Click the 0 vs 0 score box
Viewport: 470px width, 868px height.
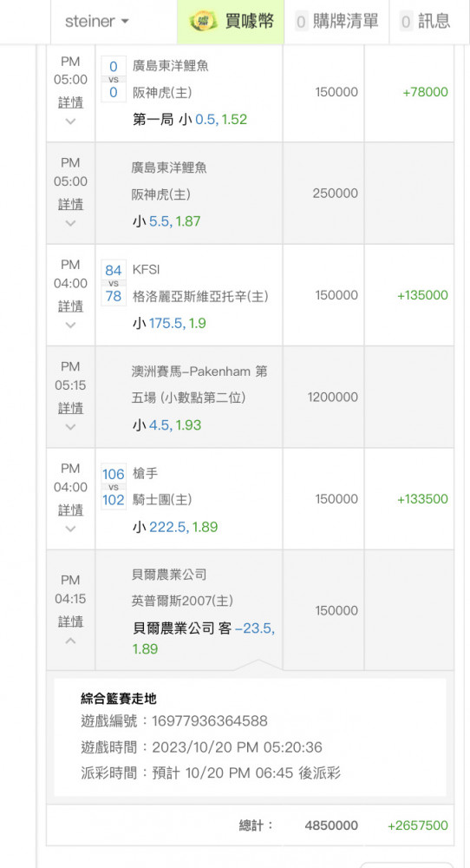(114, 79)
